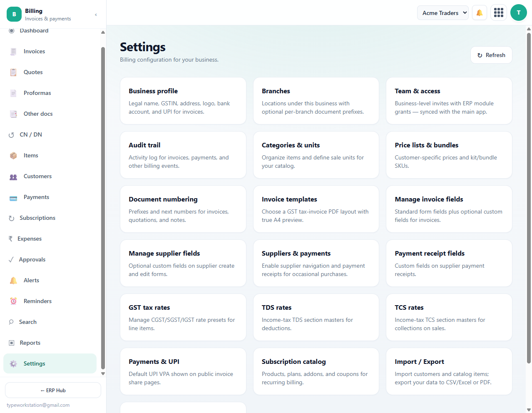Screen dimensions: 532x413
Task: Open the Acme Traders business dropdown
Action: point(443,13)
